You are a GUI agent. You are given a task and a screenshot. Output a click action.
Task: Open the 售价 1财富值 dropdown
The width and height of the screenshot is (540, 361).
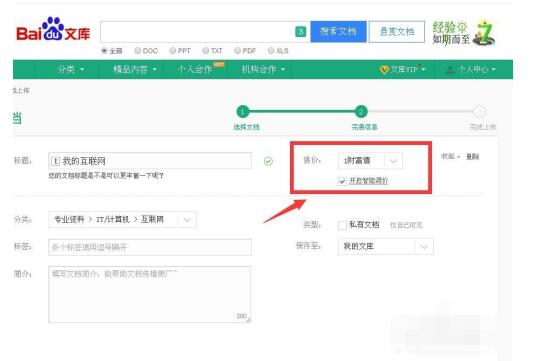370,161
